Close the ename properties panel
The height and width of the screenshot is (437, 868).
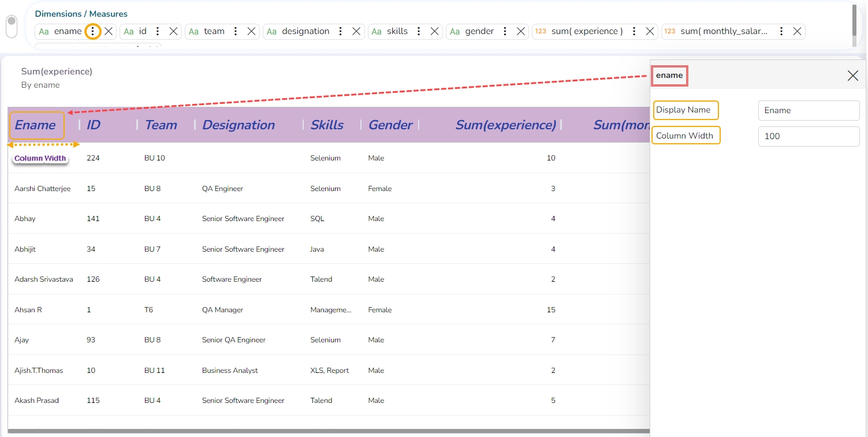[852, 76]
